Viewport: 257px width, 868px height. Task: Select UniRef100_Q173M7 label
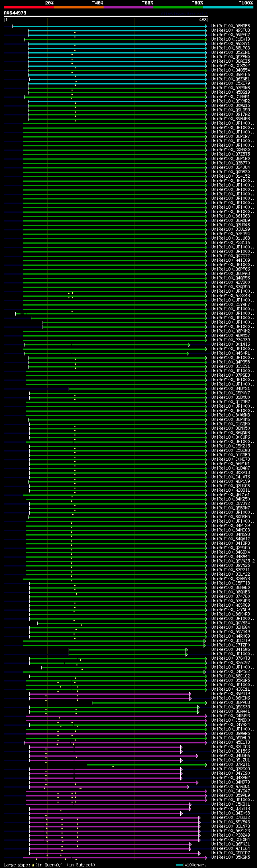click(230, 402)
